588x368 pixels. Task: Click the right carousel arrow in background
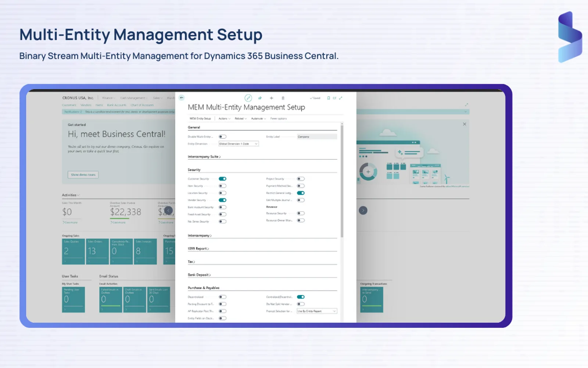363,210
